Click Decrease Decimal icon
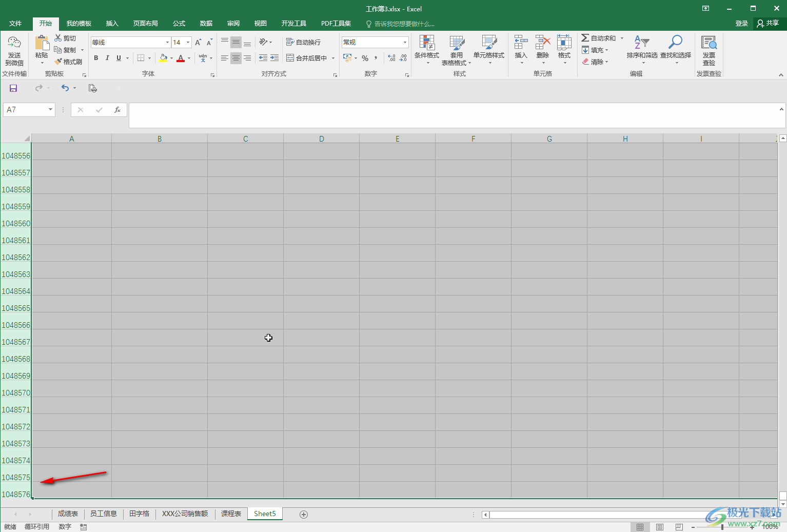Image resolution: width=787 pixels, height=532 pixels. click(x=403, y=58)
